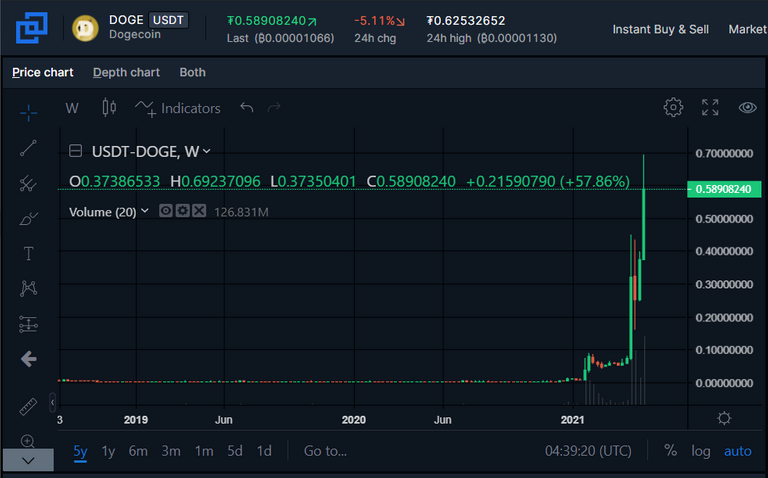768x478 pixels.
Task: Open candlestick chart style selector
Action: coord(109,108)
